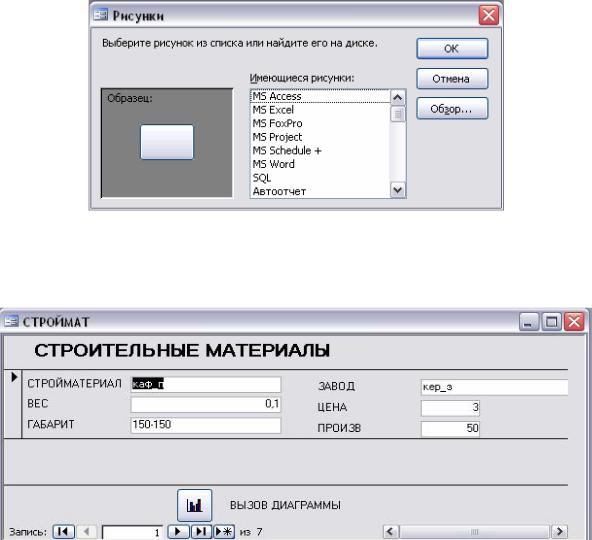Click the ЗАВОД label

tap(336, 386)
